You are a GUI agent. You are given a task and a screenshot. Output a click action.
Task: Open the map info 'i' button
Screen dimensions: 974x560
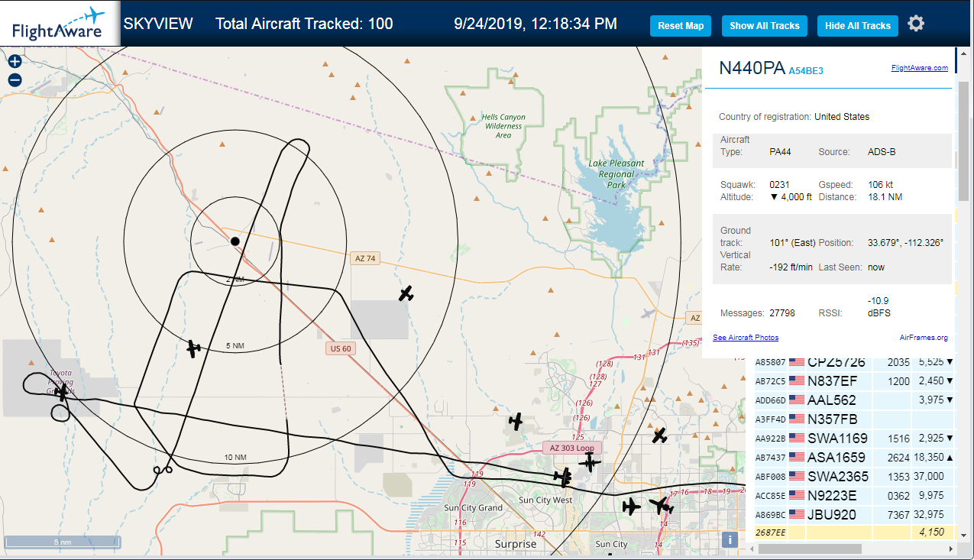(x=730, y=539)
